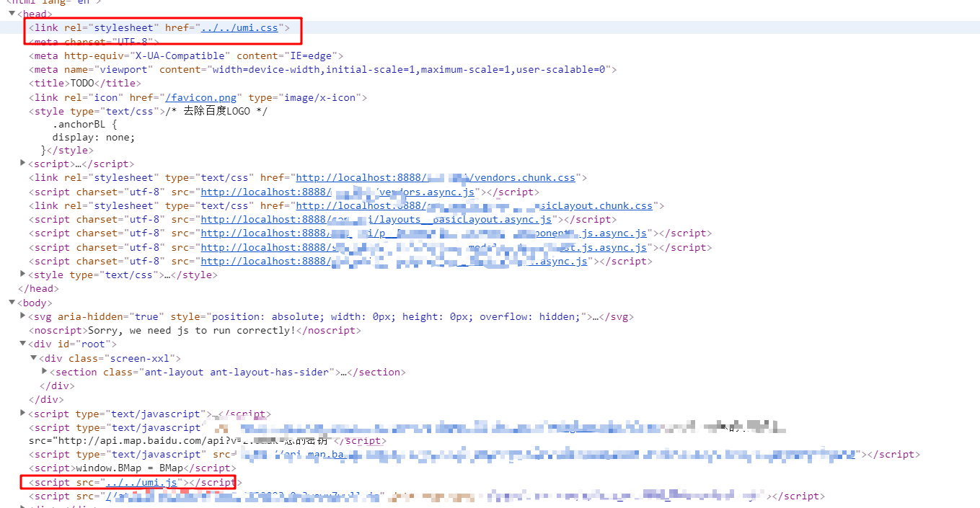Collapse the div with class screen-xxl
Image resolution: width=980 pixels, height=508 pixels.
(32, 358)
